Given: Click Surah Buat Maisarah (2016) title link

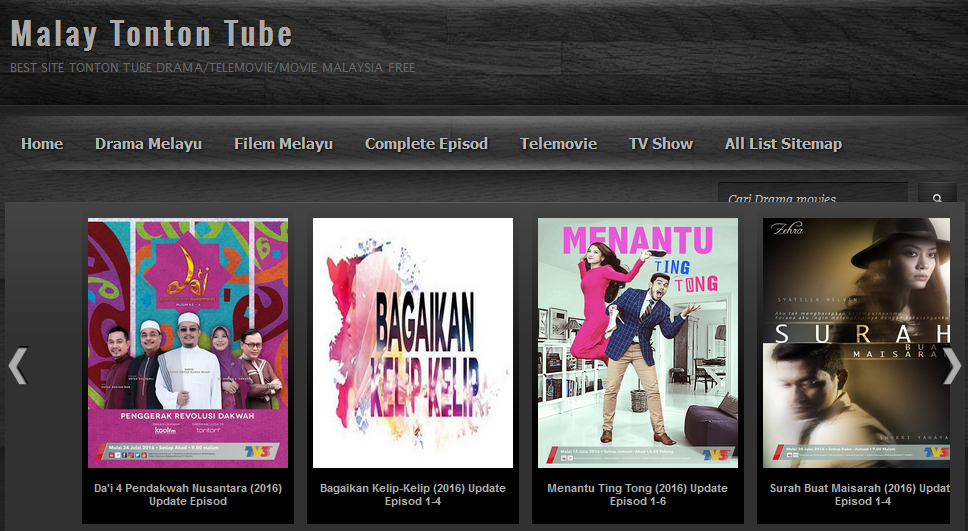Looking at the screenshot, I should pos(859,495).
